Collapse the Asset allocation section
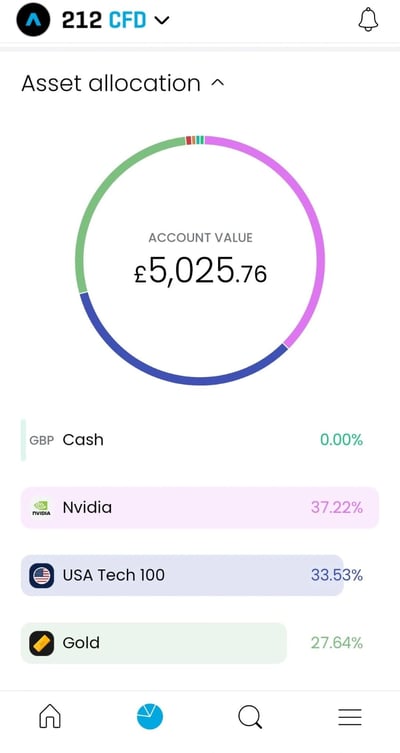Screen dimensions: 400x753 point(218,84)
